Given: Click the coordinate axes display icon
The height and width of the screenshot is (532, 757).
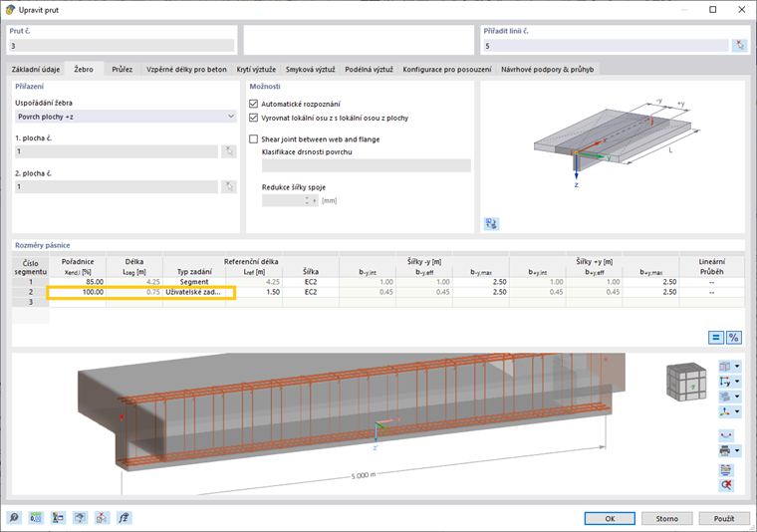Looking at the screenshot, I should tap(725, 411).
